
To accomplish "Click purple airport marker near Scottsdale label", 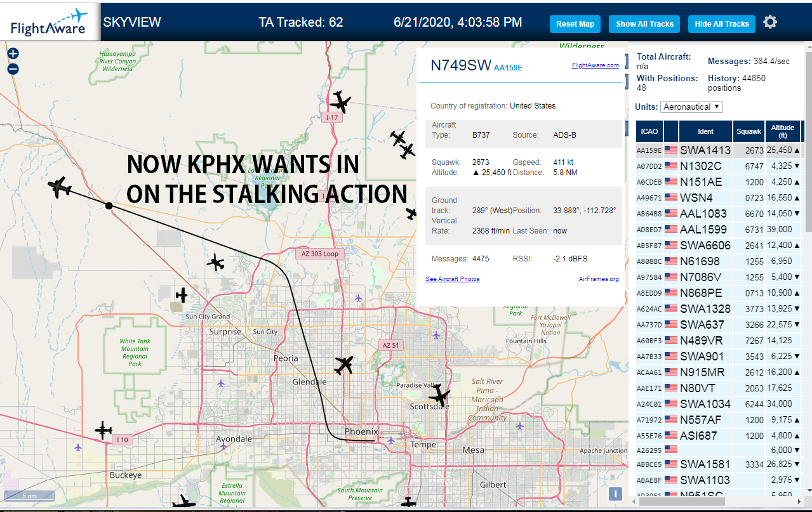I will coord(435,336).
